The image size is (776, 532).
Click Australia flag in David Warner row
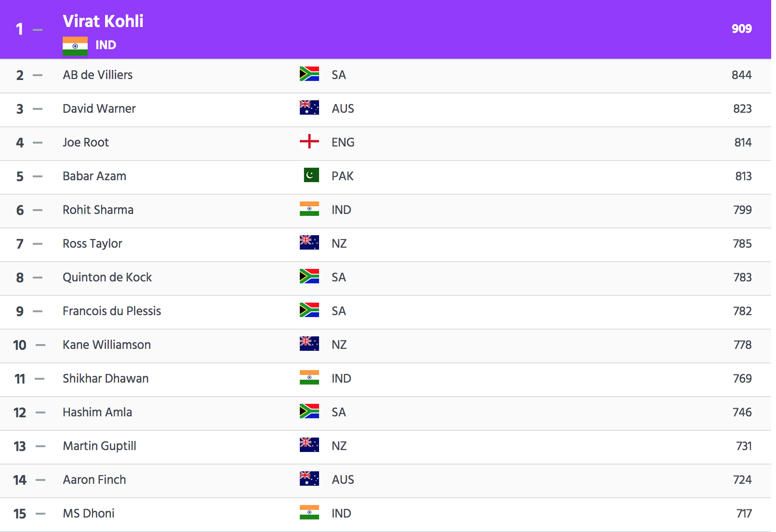tap(309, 107)
